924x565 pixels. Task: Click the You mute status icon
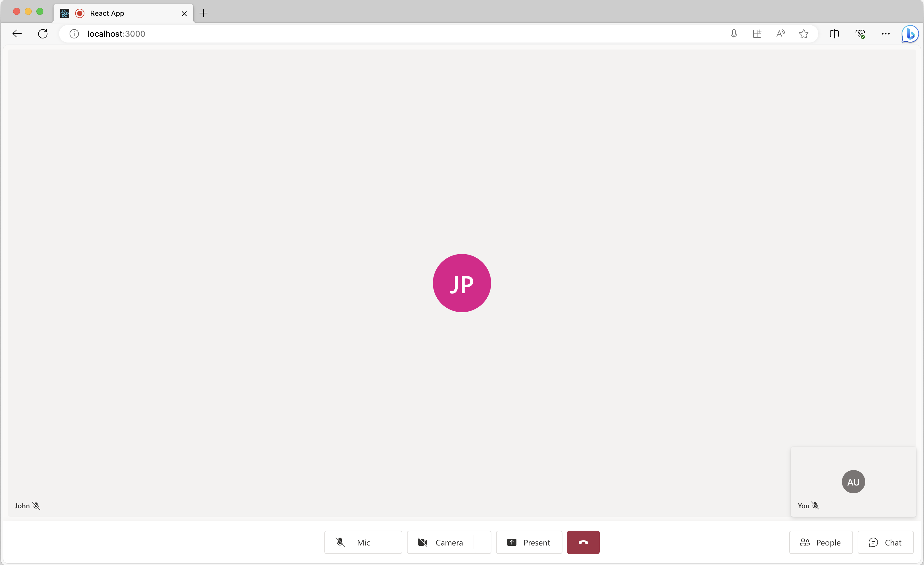tap(815, 506)
